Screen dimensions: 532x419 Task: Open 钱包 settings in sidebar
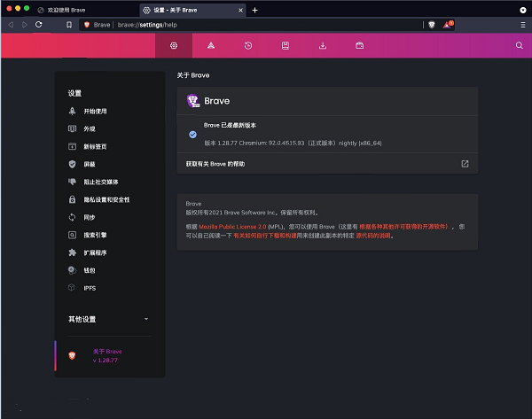(90, 270)
